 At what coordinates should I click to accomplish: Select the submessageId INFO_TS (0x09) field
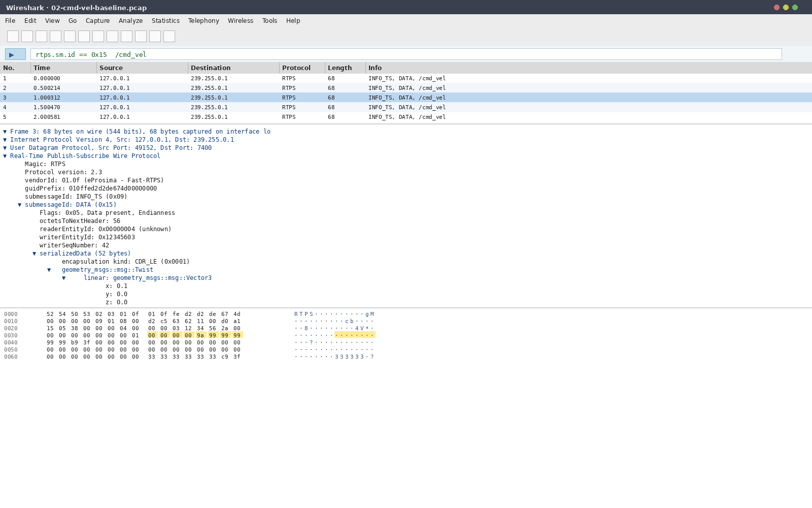pyautogui.click(x=76, y=197)
